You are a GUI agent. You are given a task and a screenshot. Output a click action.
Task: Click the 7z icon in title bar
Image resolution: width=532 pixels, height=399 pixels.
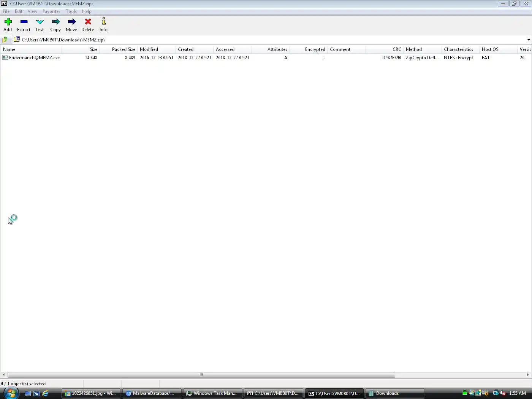(x=4, y=3)
